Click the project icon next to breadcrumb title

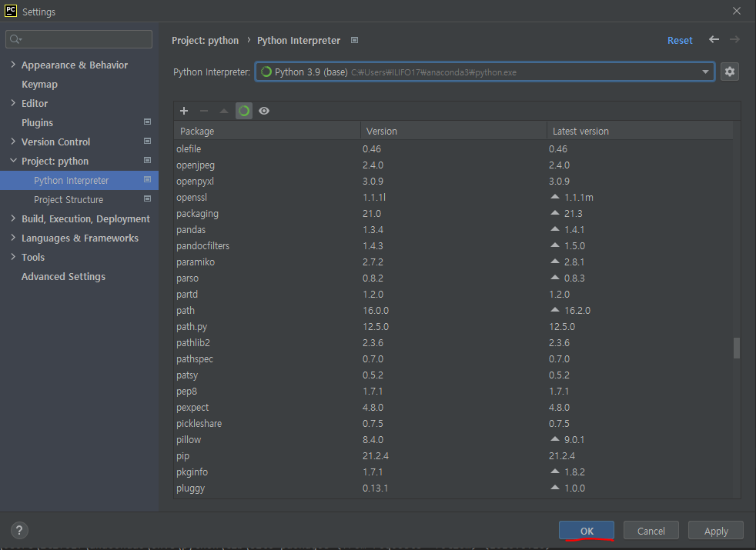tap(354, 40)
